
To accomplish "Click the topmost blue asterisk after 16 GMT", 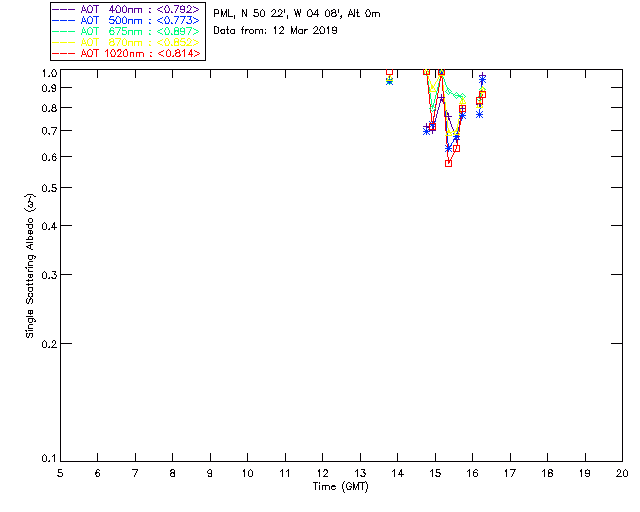I will [x=482, y=78].
